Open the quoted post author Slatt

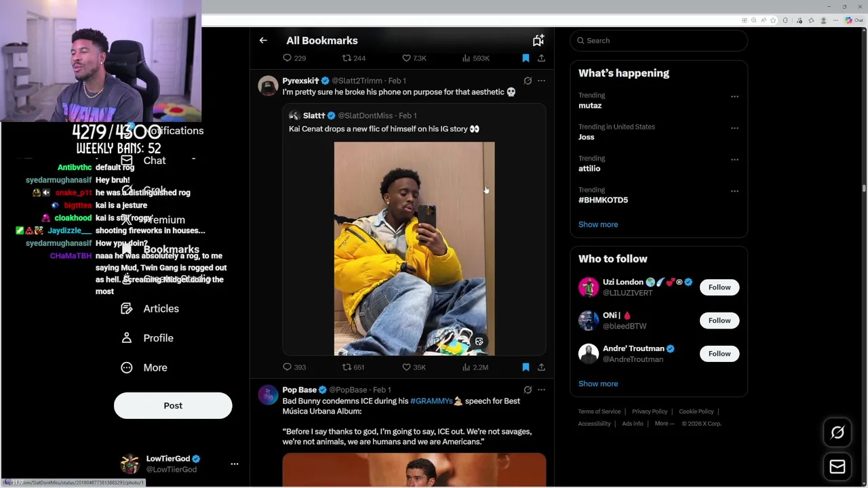pyautogui.click(x=314, y=116)
